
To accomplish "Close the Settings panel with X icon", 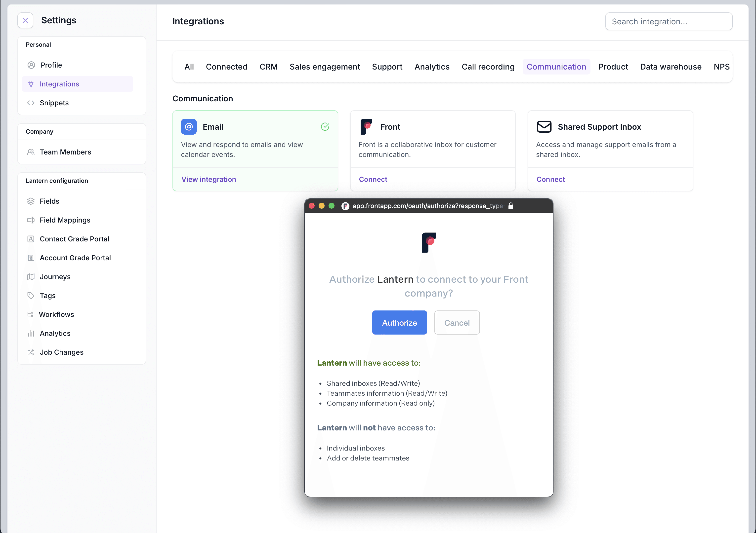I will point(25,20).
